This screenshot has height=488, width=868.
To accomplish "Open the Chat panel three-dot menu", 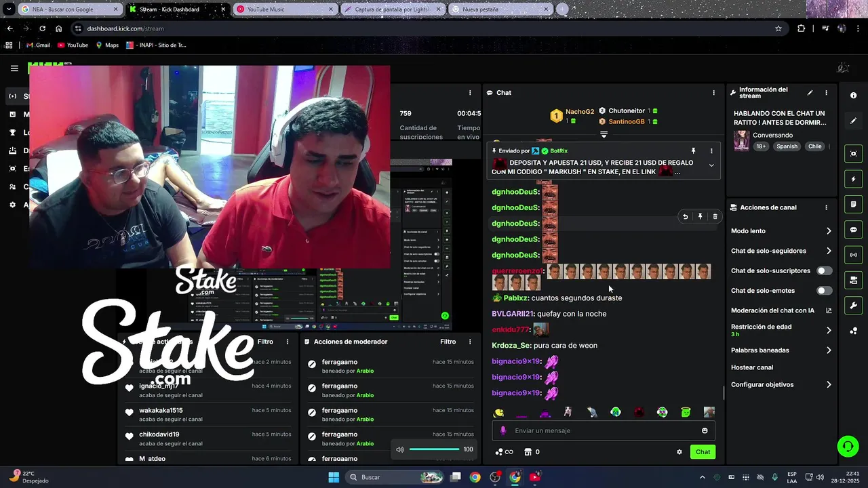I will point(713,92).
